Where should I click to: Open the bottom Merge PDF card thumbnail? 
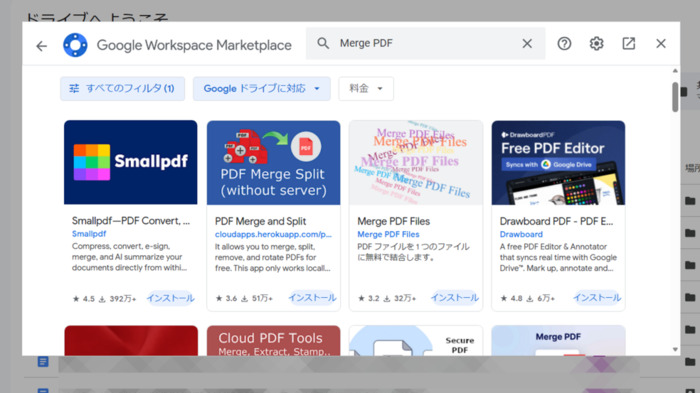coord(558,340)
